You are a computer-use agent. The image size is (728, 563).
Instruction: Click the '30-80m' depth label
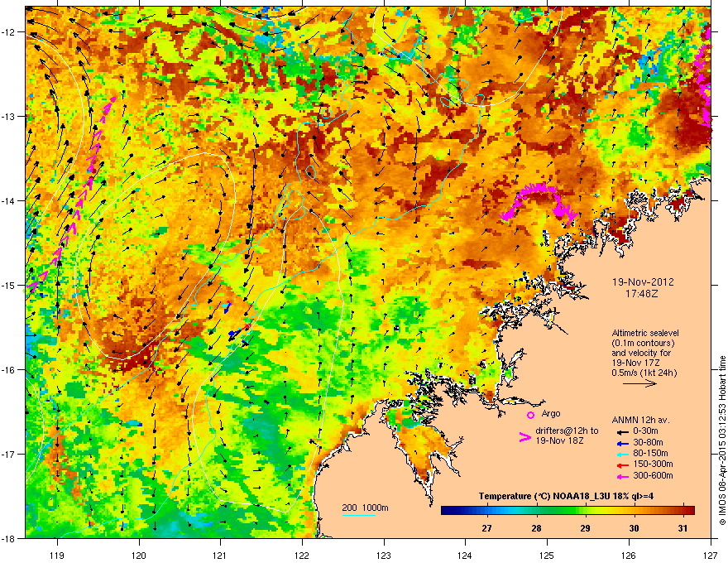(x=648, y=442)
